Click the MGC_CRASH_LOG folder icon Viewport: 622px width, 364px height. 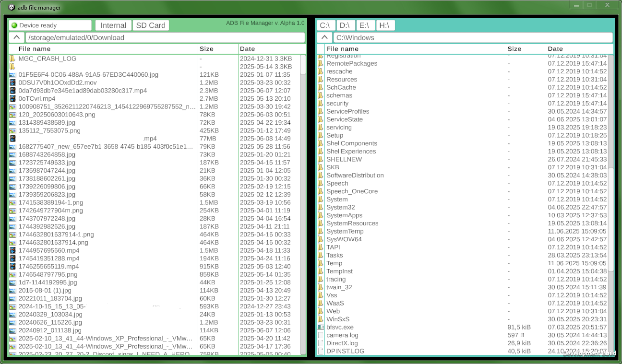[x=12, y=59]
